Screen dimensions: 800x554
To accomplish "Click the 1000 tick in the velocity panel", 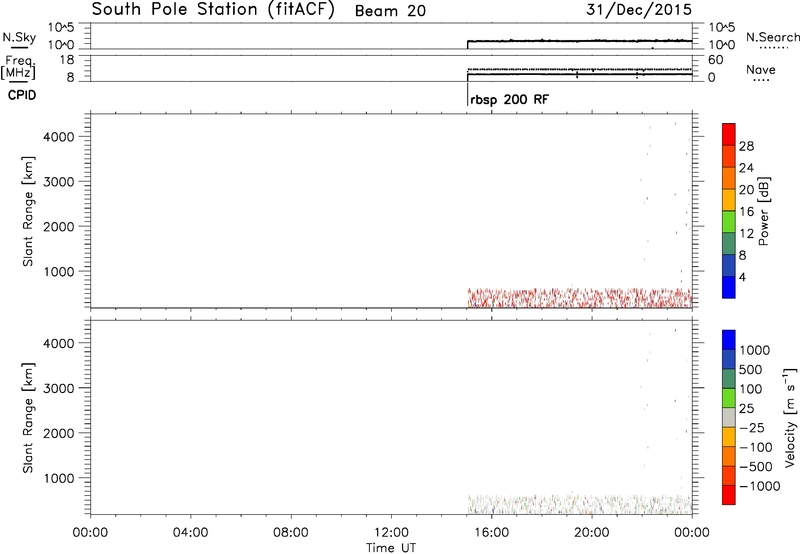I will coord(59,478).
